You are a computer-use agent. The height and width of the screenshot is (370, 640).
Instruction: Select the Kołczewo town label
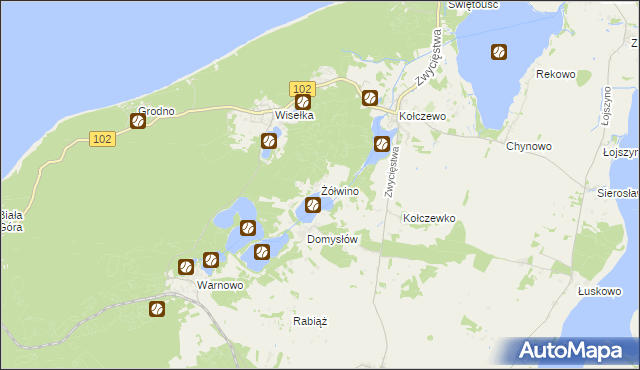pos(422,116)
